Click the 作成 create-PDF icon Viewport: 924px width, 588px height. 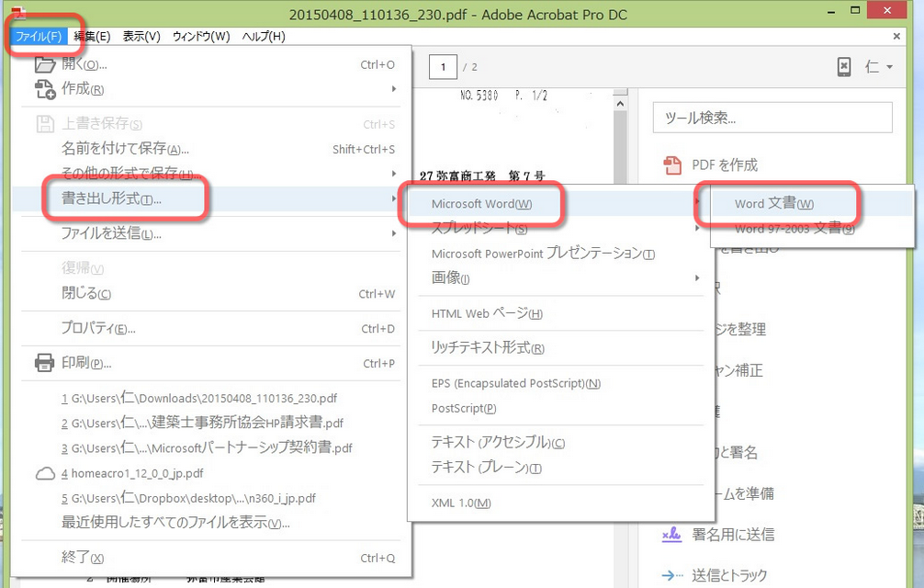(x=45, y=89)
